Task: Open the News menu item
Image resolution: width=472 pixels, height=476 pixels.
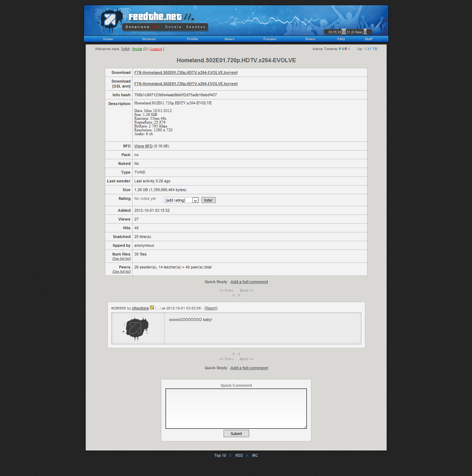Action: point(230,39)
